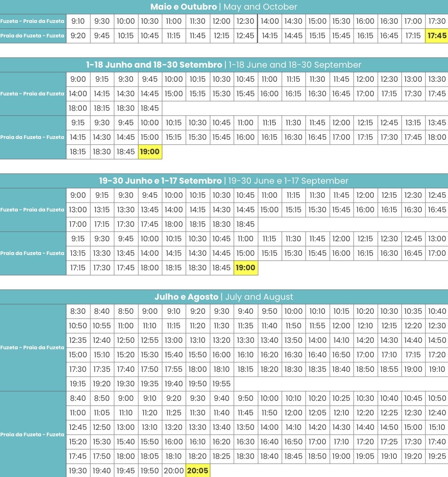Click the 8:30 first July and August departure
The height and width of the screenshot is (477, 448).
point(78,311)
